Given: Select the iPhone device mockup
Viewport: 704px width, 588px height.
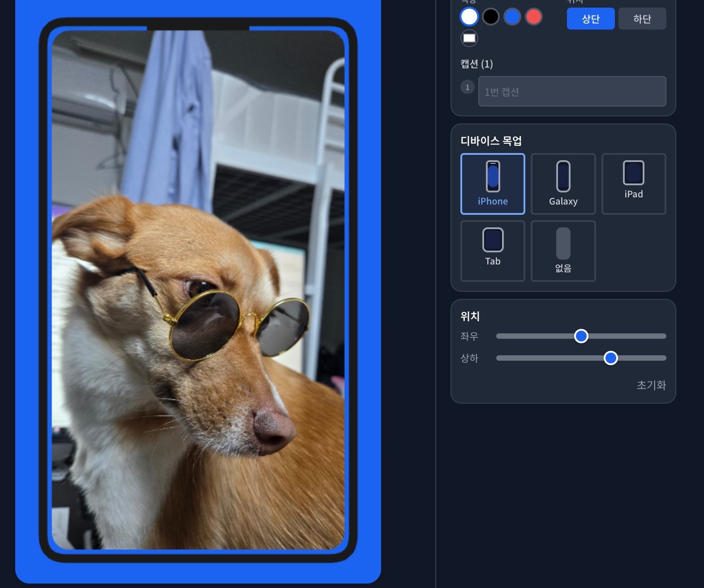Looking at the screenshot, I should click(492, 184).
